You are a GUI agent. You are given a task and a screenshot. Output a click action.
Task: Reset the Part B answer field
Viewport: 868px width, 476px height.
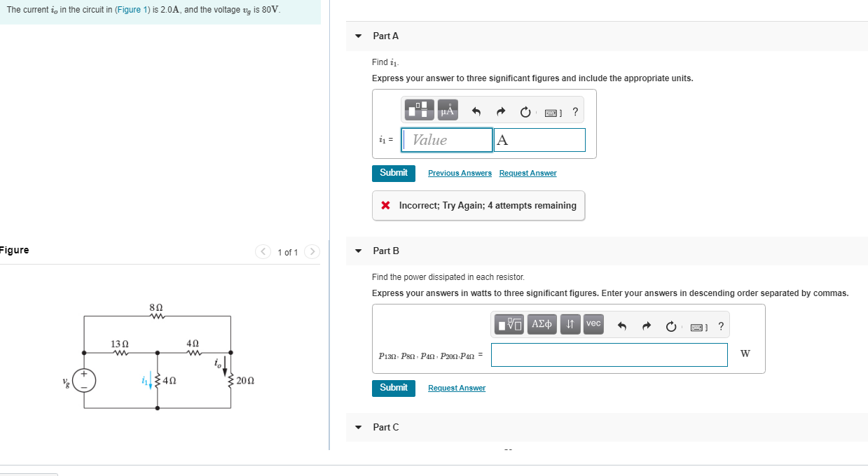point(671,326)
